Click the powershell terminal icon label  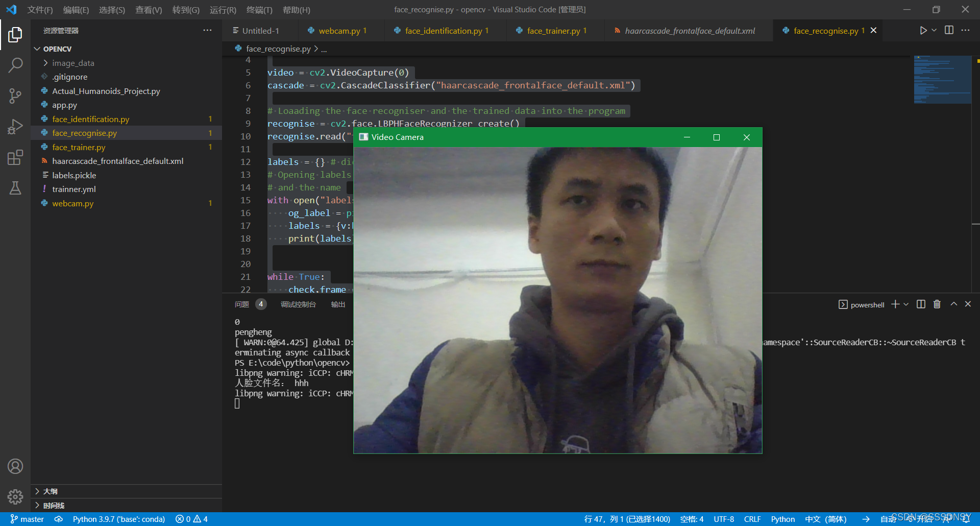pyautogui.click(x=862, y=305)
